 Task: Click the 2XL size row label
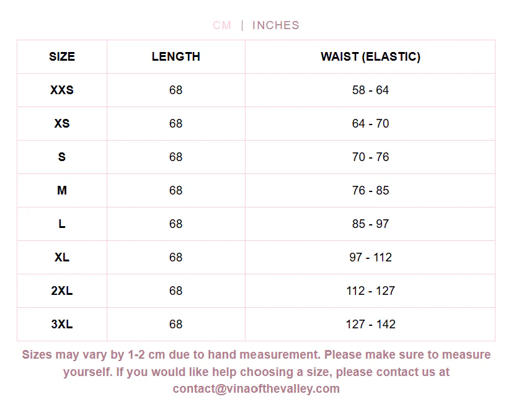(62, 291)
